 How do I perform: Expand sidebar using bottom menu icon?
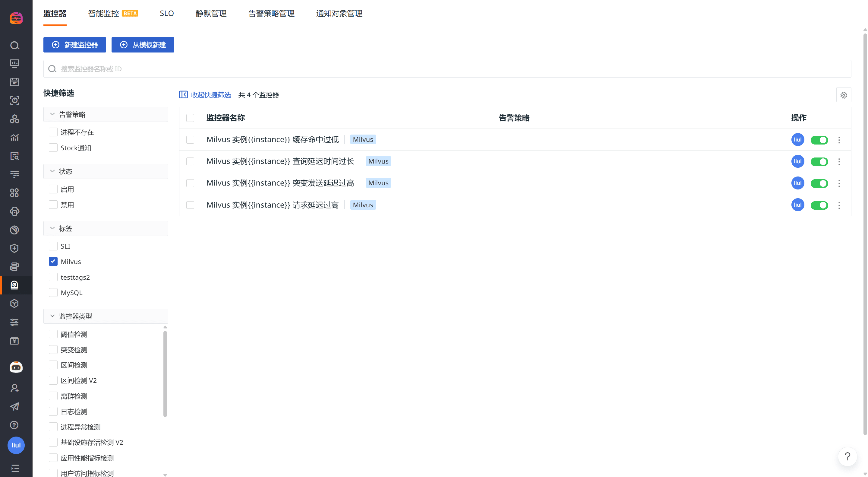point(15,468)
